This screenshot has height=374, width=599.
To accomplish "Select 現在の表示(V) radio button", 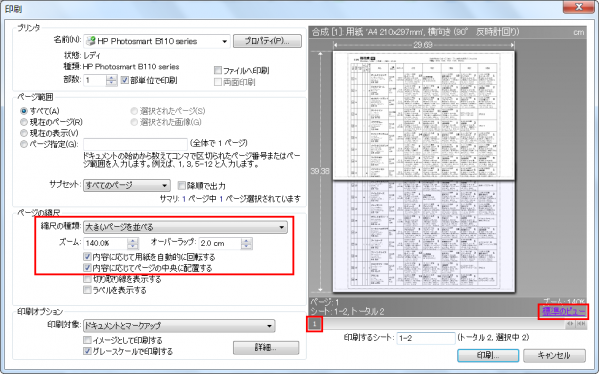I will [x=24, y=133].
